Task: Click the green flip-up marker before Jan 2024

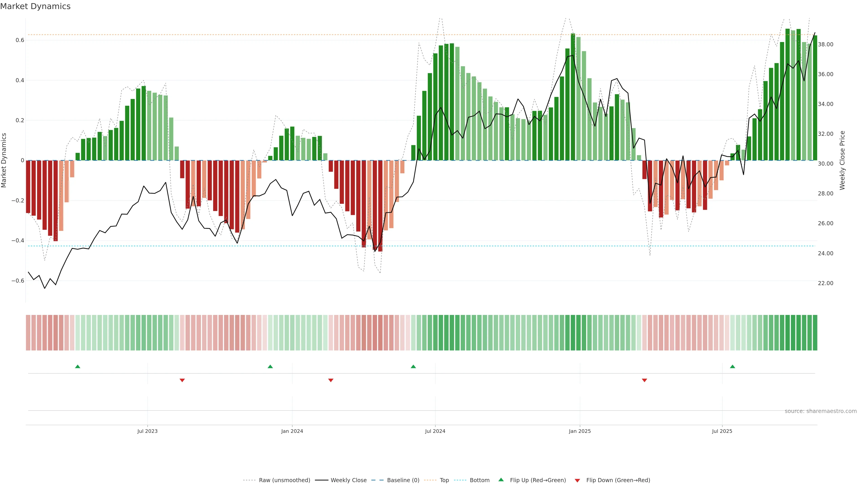Action: point(270,366)
